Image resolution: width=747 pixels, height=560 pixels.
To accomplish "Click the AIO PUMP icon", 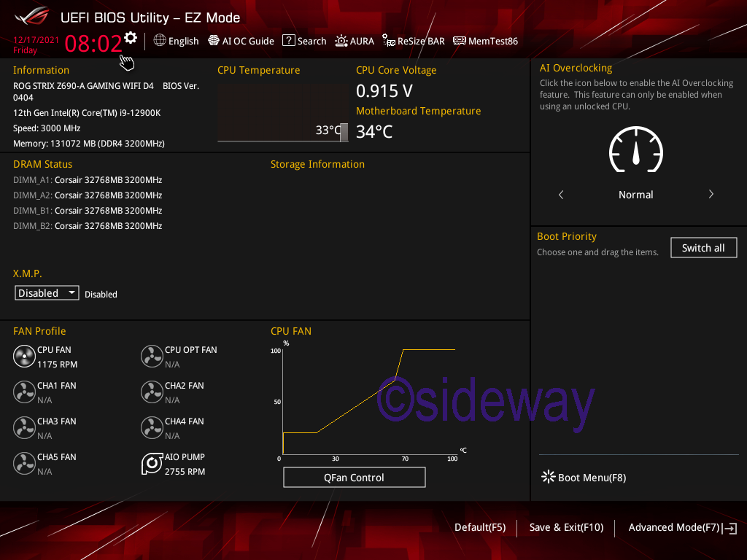I will click(x=152, y=464).
